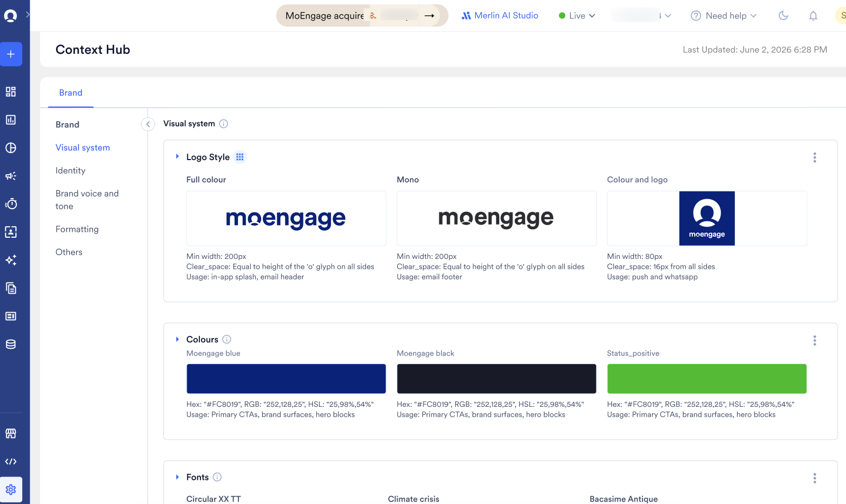Collapse the left navigation panel chevron

tap(148, 124)
